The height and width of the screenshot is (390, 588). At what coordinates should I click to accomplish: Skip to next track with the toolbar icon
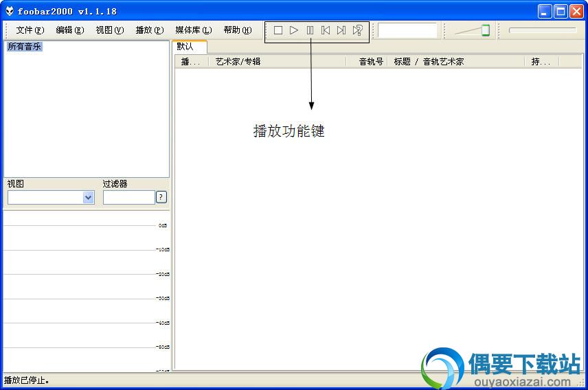[x=341, y=30]
